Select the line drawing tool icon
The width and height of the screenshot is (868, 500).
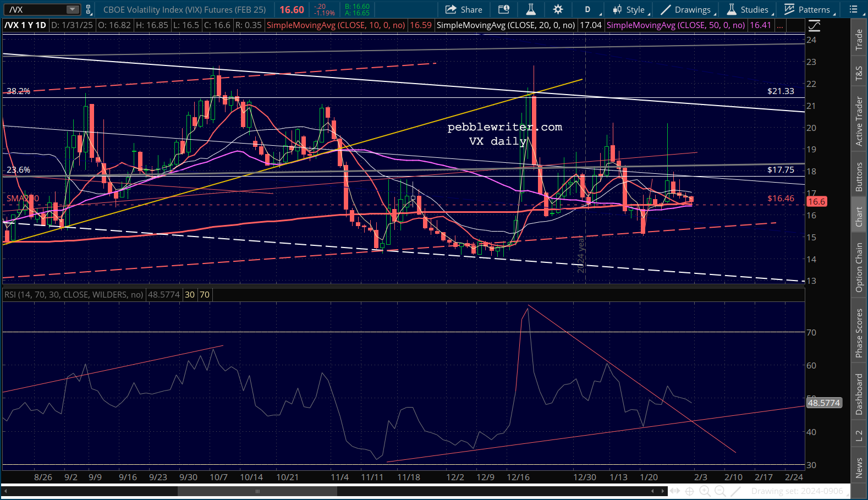(x=736, y=491)
